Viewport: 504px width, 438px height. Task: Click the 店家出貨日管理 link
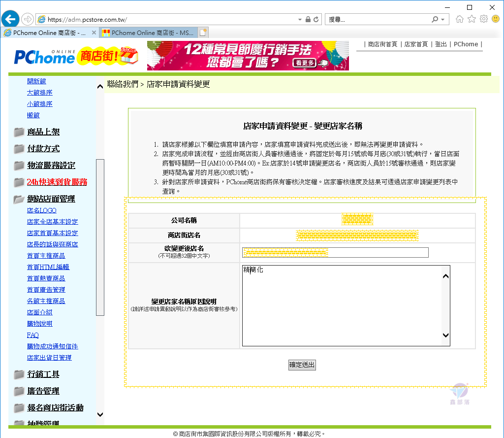pyautogui.click(x=49, y=358)
